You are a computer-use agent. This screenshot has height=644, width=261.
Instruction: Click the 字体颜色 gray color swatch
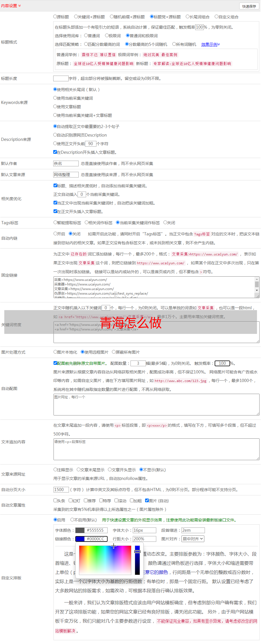pyautogui.click(x=80, y=530)
